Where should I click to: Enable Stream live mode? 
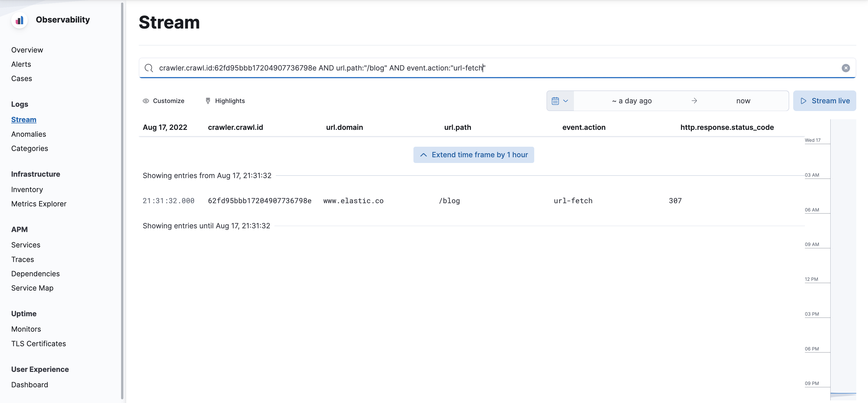click(x=825, y=100)
